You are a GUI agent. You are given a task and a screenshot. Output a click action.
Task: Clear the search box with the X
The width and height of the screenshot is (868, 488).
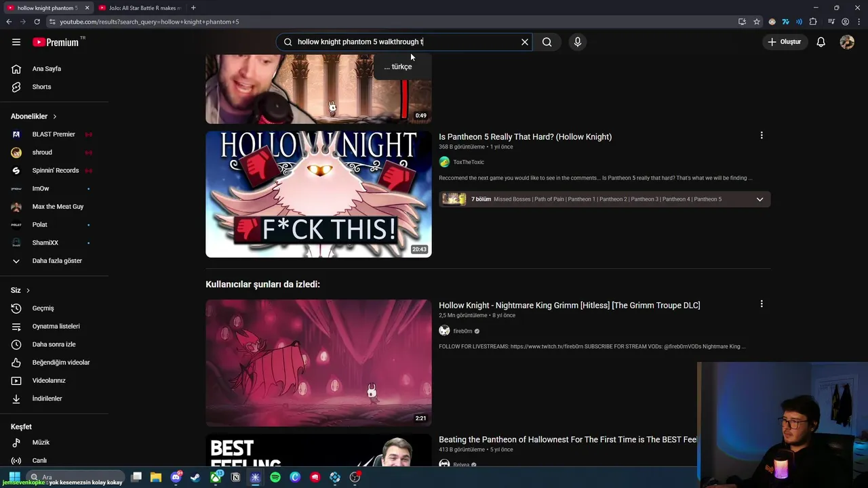524,42
